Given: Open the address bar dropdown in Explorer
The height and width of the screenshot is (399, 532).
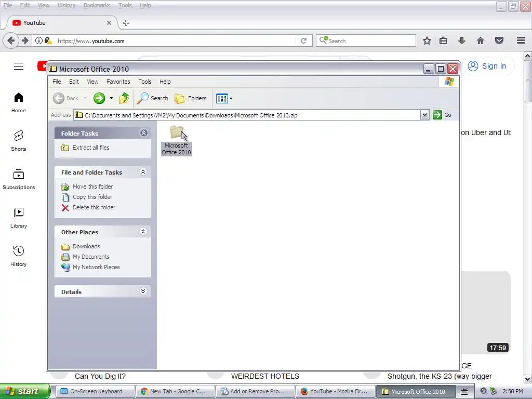Looking at the screenshot, I should point(424,115).
